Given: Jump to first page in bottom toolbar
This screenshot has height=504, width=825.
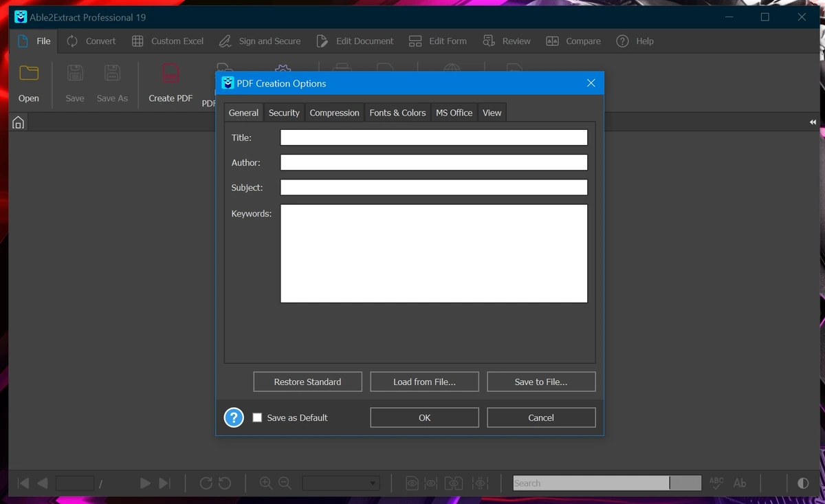Looking at the screenshot, I should [23, 483].
